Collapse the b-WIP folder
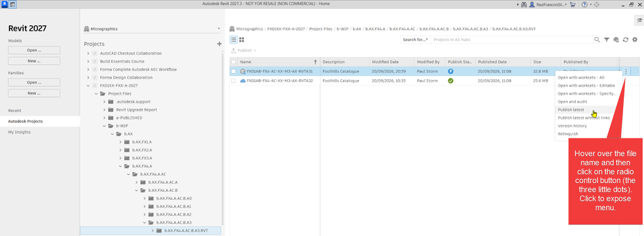The image size is (644, 236). point(104,126)
